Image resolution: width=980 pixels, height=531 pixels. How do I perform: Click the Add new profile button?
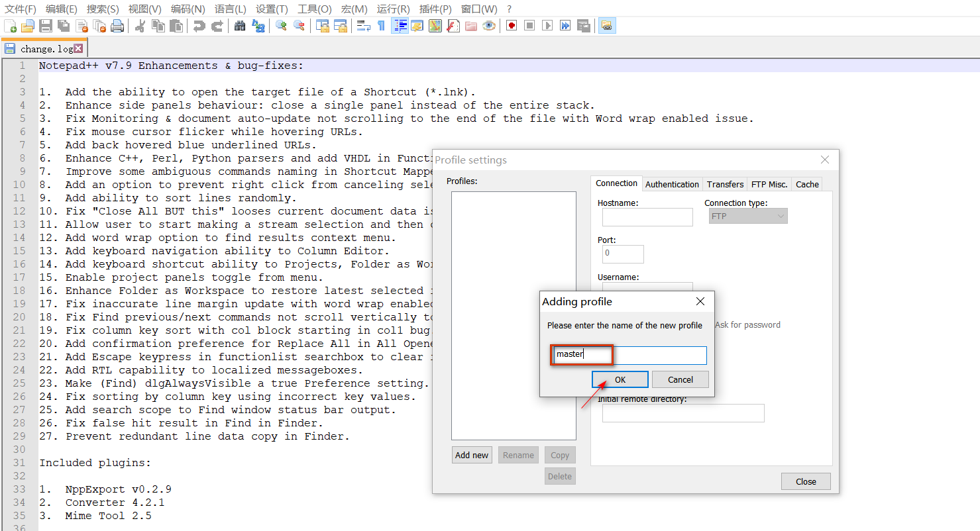coord(472,455)
